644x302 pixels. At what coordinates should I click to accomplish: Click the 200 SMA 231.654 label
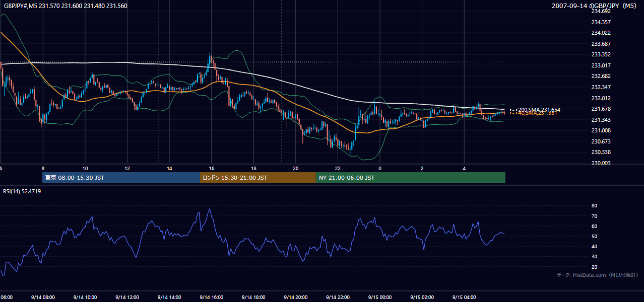click(535, 110)
